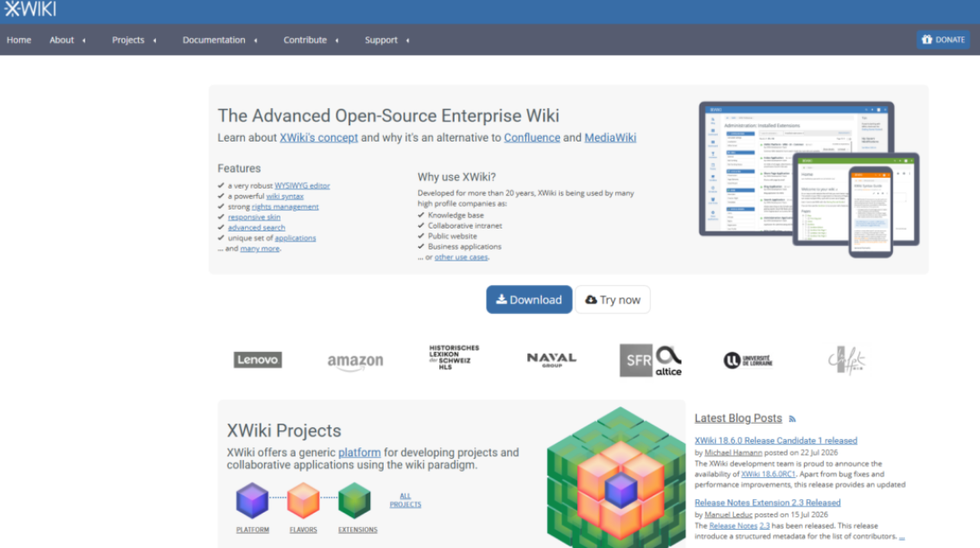Click the blog RSS feed icon
Viewport: 980px width, 548px height.
click(x=792, y=419)
